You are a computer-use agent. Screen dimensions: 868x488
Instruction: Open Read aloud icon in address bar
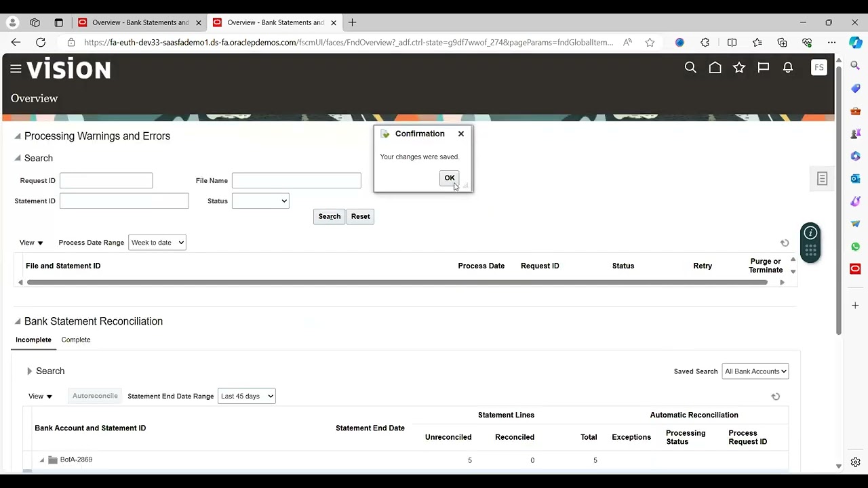click(627, 42)
